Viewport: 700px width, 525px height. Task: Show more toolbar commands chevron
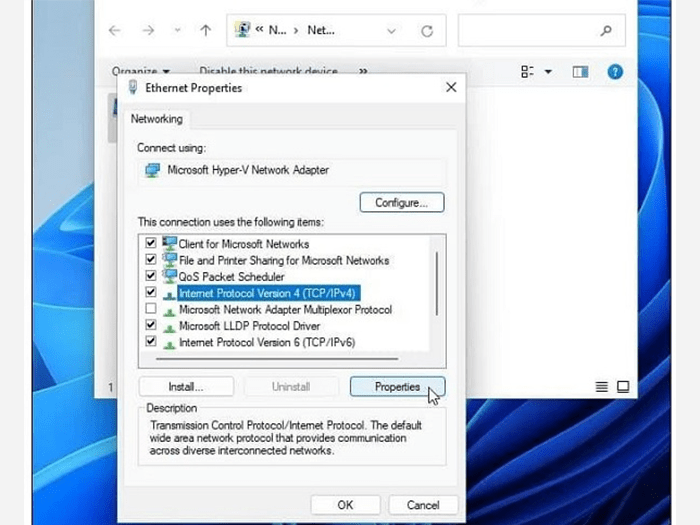[x=363, y=71]
